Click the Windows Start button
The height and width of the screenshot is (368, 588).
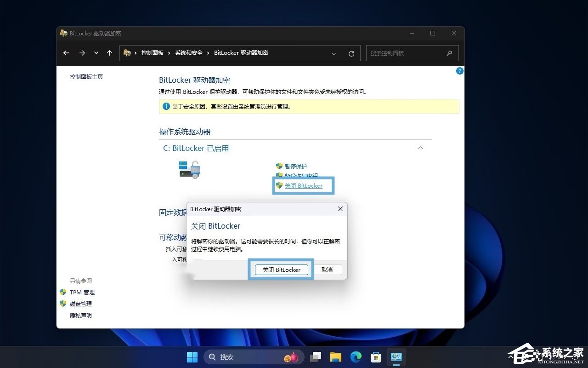click(192, 356)
